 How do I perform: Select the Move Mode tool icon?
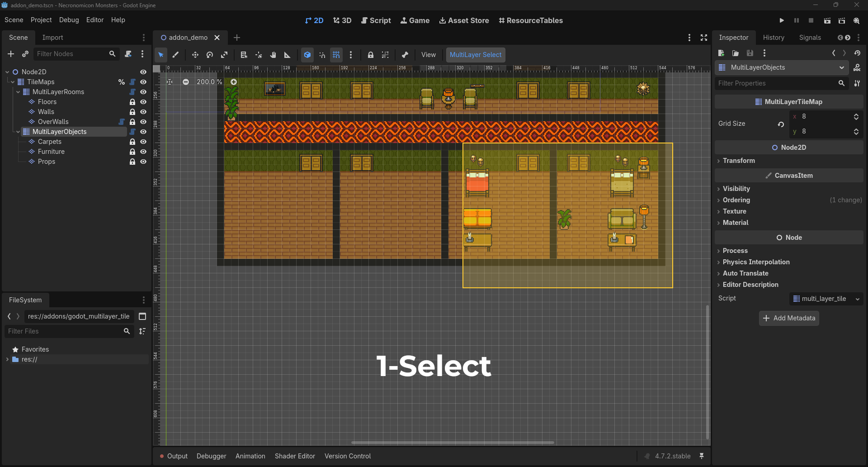(x=195, y=55)
